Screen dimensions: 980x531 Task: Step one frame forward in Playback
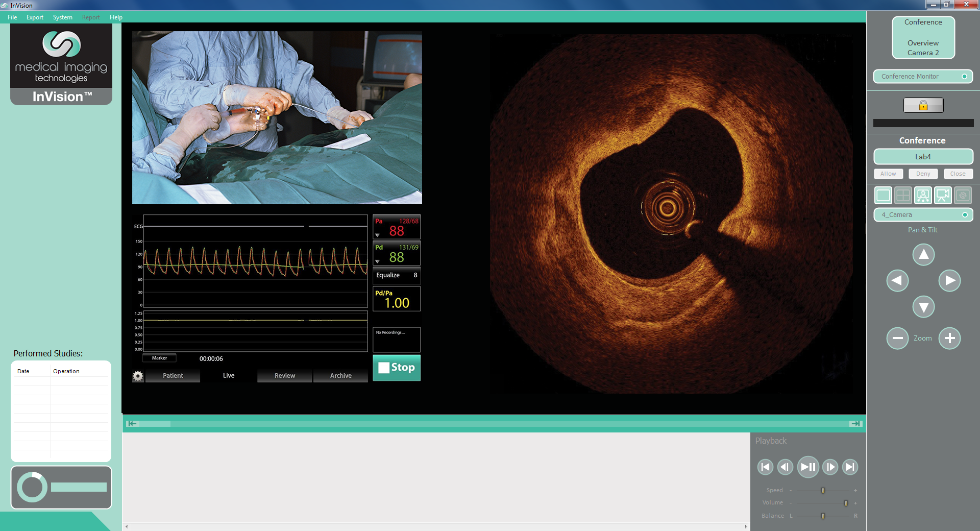[x=830, y=467]
